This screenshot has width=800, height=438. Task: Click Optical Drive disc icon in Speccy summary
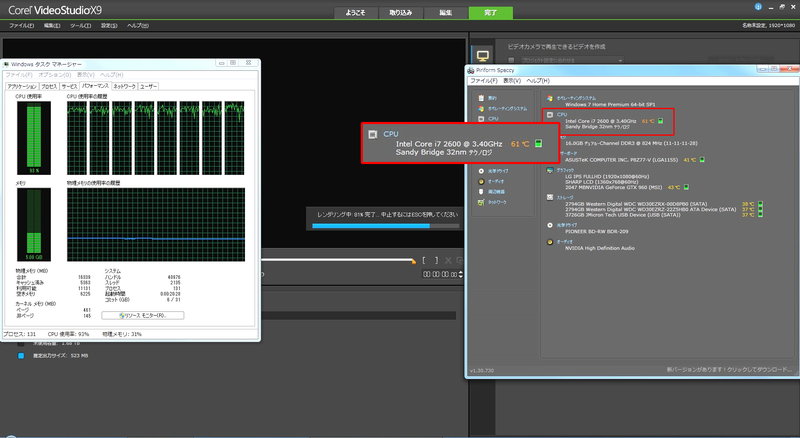point(550,225)
